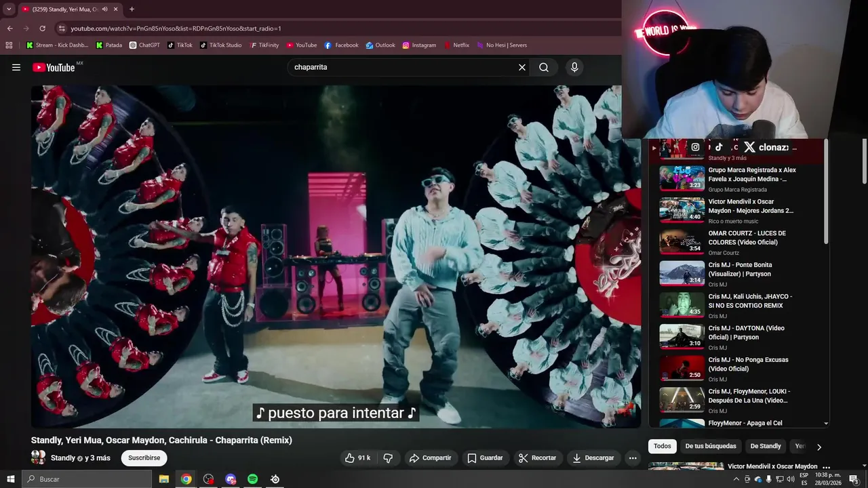Open the apps grid in bookmarks bar
Image resolution: width=868 pixels, height=488 pixels.
[x=9, y=45]
